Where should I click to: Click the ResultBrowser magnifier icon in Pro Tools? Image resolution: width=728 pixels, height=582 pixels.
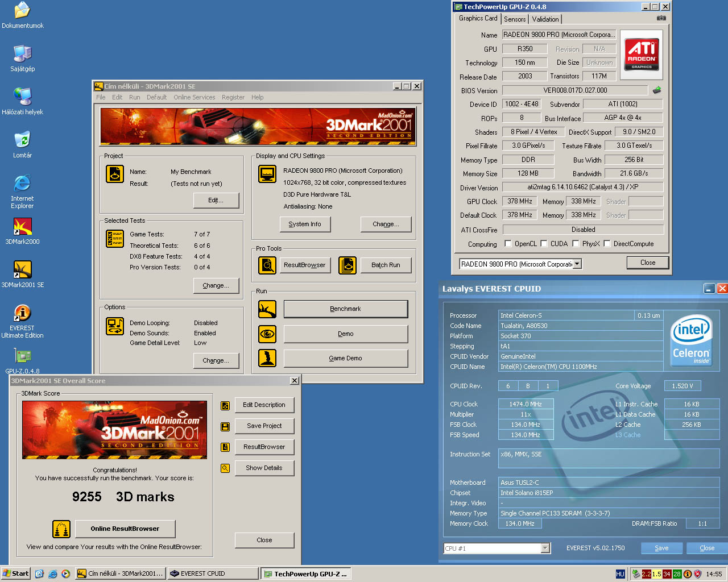tap(267, 265)
